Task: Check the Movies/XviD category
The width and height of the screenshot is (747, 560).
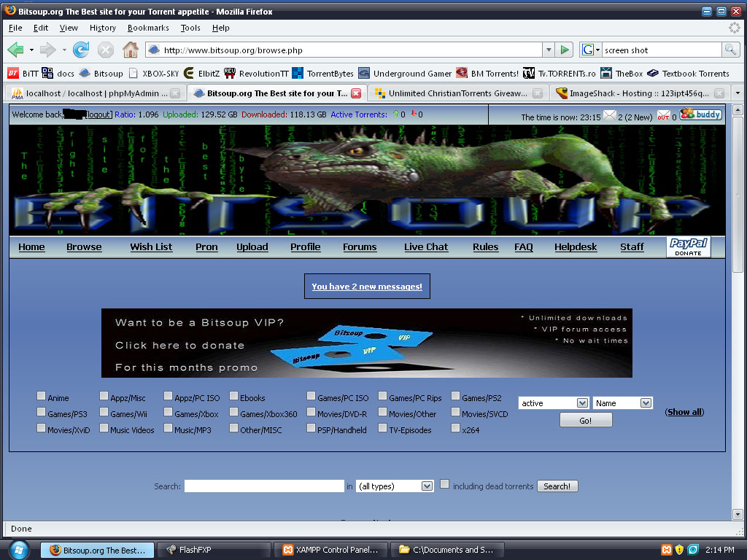Action: tap(42, 428)
